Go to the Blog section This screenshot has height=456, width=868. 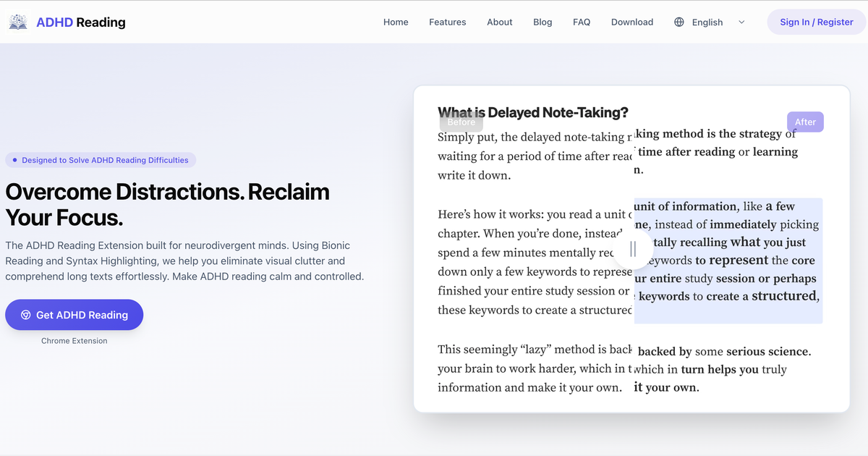tap(542, 22)
